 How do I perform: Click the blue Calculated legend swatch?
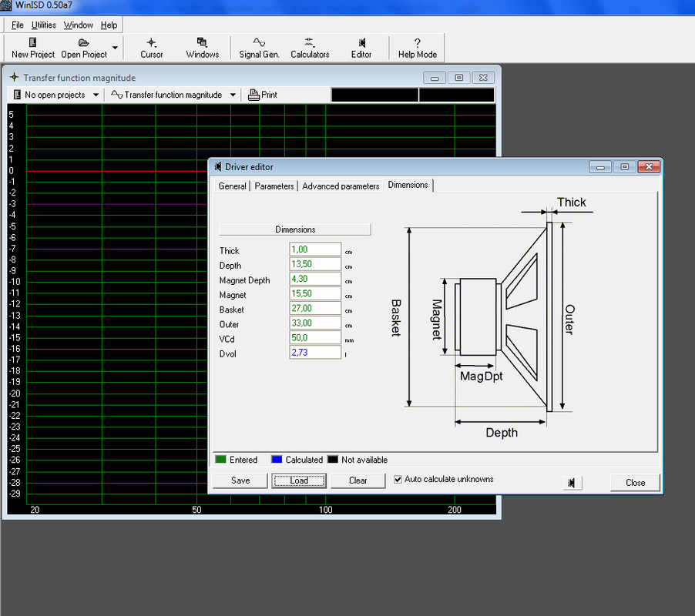(277, 459)
